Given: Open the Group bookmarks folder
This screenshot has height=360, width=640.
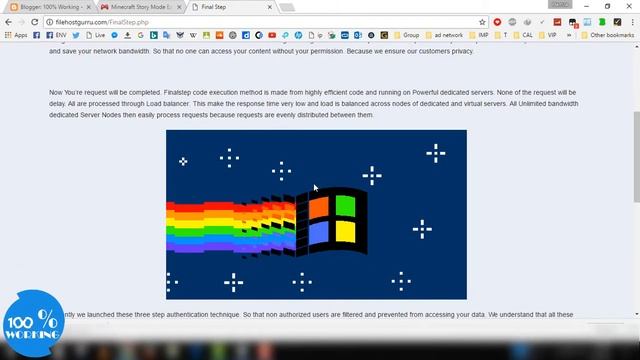Looking at the screenshot, I should 407,36.
